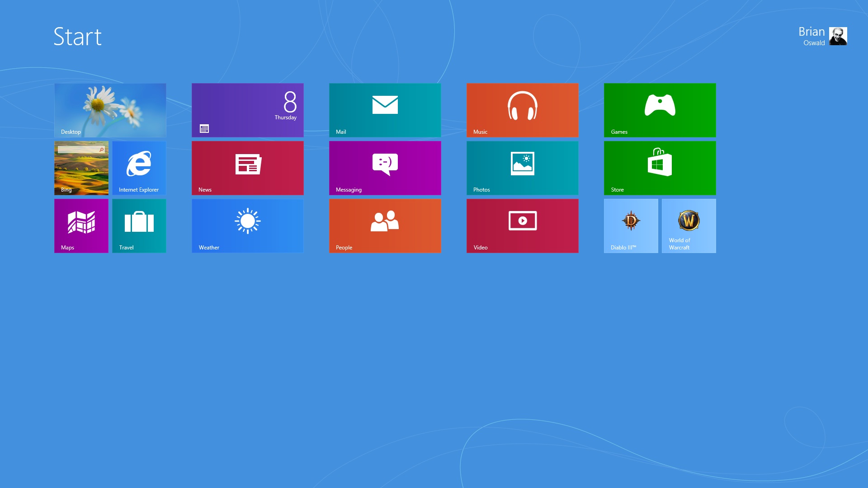Click the Bing search box tile
Viewport: 868px width, 488px height.
tap(81, 168)
